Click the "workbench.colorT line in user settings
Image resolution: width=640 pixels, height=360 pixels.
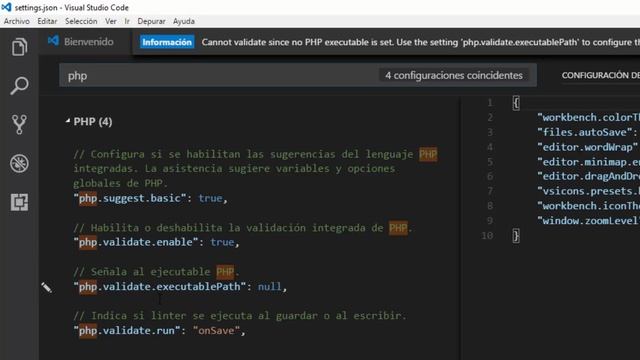click(x=588, y=118)
